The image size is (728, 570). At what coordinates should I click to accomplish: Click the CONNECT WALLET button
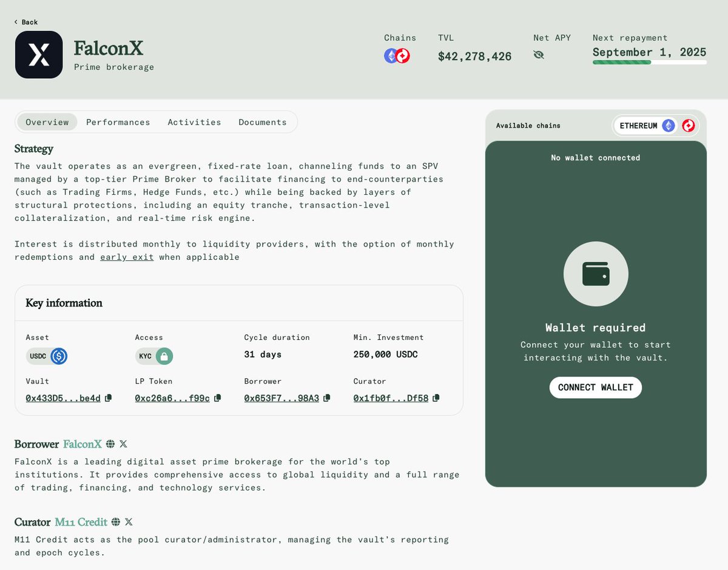pos(596,387)
